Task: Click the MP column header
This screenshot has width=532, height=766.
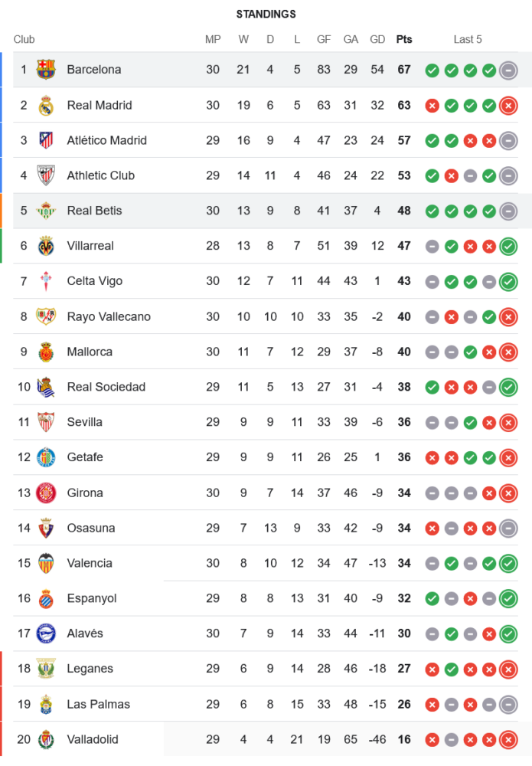Action: pos(213,39)
